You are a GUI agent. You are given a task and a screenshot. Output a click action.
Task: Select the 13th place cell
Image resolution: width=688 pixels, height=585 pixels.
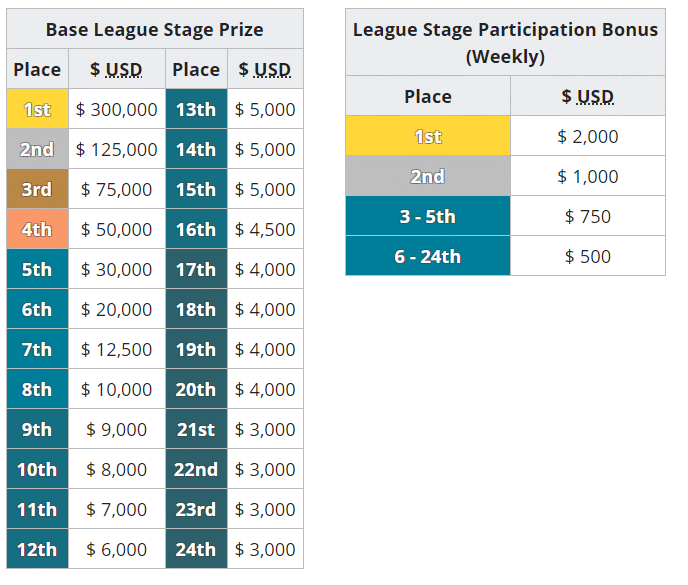click(196, 110)
